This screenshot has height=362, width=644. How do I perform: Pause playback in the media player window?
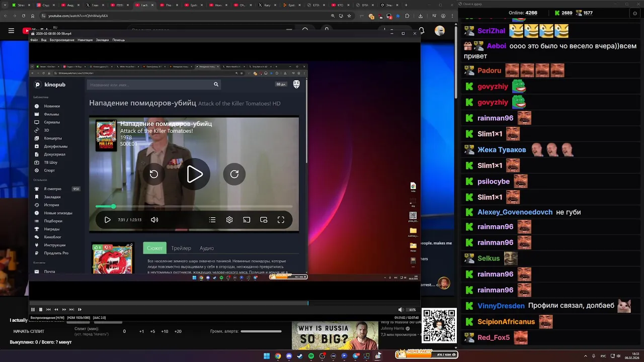click(x=33, y=310)
